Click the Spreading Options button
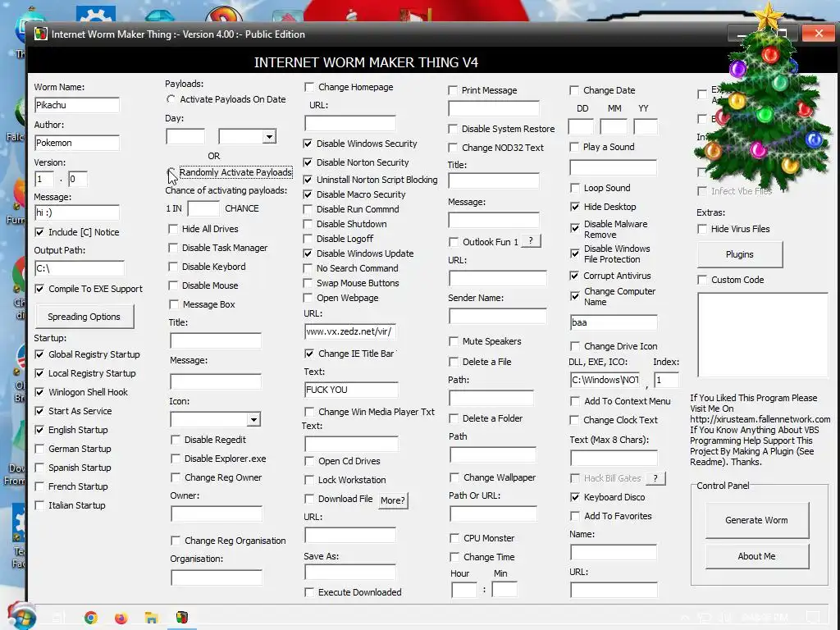 [84, 317]
